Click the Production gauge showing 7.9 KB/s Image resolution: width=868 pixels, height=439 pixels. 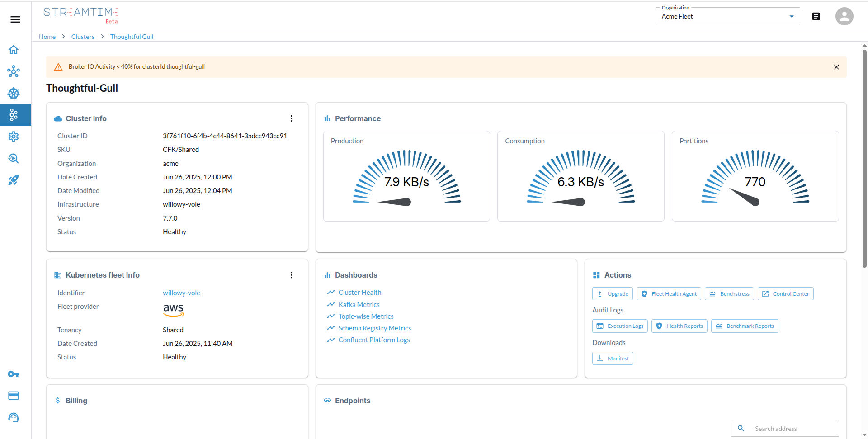point(406,176)
